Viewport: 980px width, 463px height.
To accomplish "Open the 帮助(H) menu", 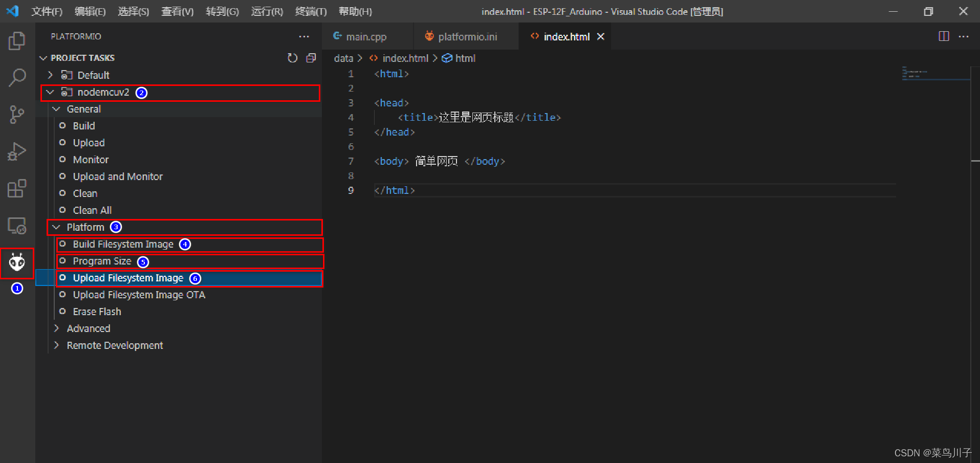I will point(355,11).
